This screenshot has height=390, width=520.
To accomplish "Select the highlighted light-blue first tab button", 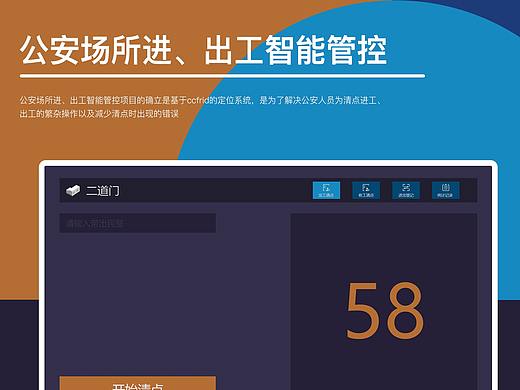I will click(x=326, y=190).
